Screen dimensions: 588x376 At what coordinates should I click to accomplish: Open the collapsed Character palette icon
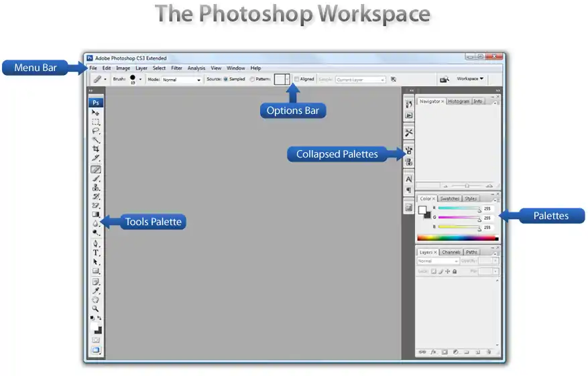pyautogui.click(x=408, y=179)
